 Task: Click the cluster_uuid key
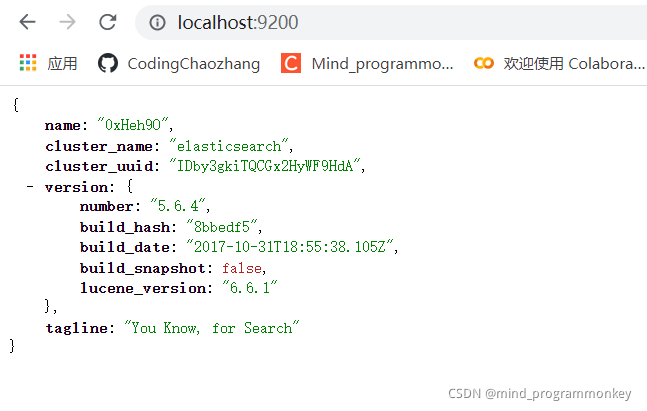[99, 166]
